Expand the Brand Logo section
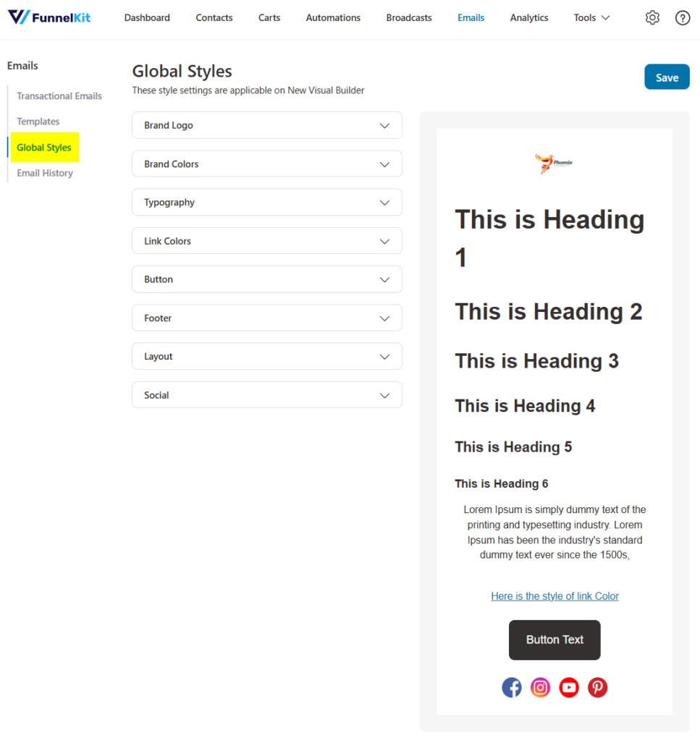The width and height of the screenshot is (700, 741). (x=267, y=125)
